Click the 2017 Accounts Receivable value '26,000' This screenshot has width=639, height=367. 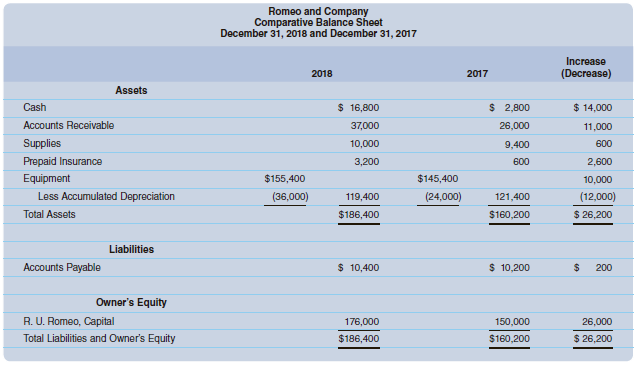pyautogui.click(x=514, y=126)
